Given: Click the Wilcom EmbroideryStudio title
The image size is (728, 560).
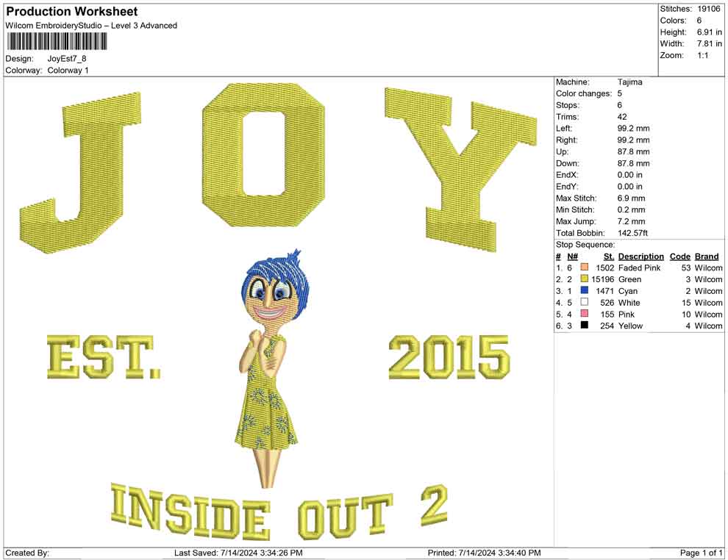Looking at the screenshot, I should coord(90,25).
